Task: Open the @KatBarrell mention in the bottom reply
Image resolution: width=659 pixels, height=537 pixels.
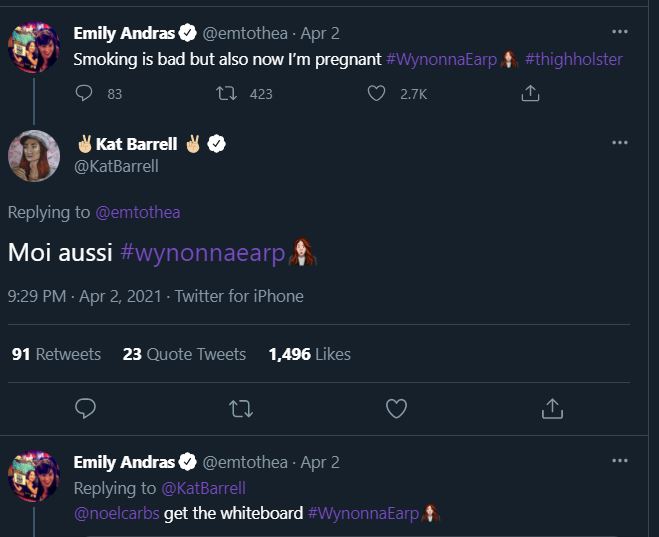Action: (x=203, y=488)
